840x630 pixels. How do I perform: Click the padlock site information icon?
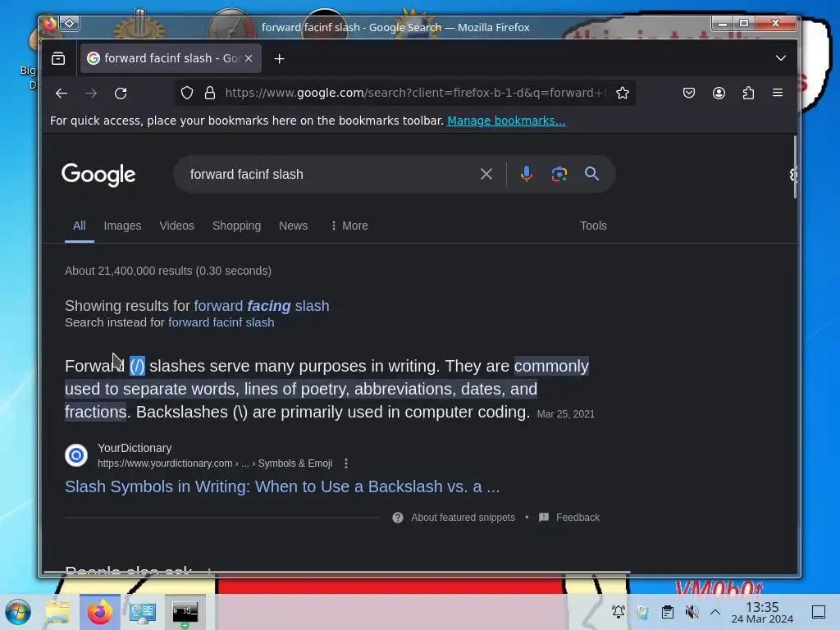210,94
